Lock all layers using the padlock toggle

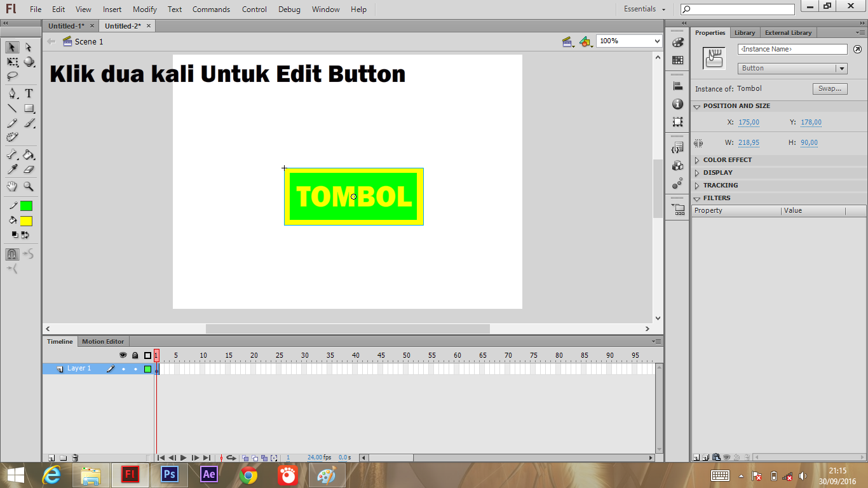[134, 356]
